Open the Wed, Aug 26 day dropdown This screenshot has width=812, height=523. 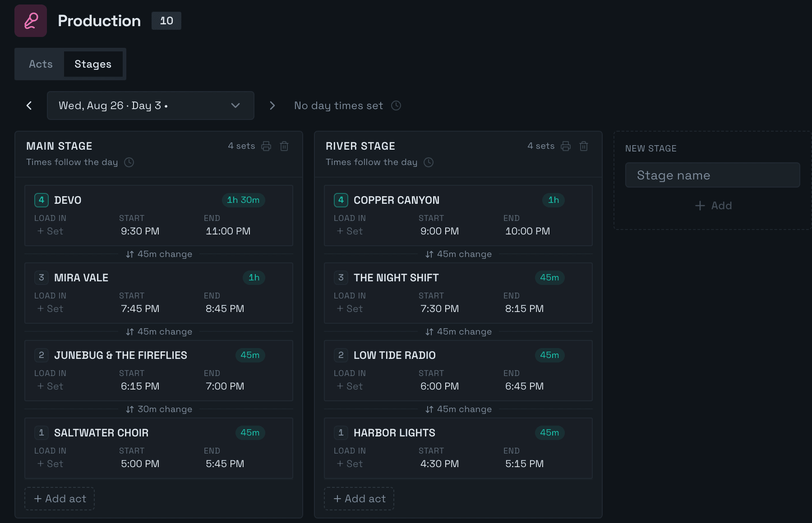151,106
